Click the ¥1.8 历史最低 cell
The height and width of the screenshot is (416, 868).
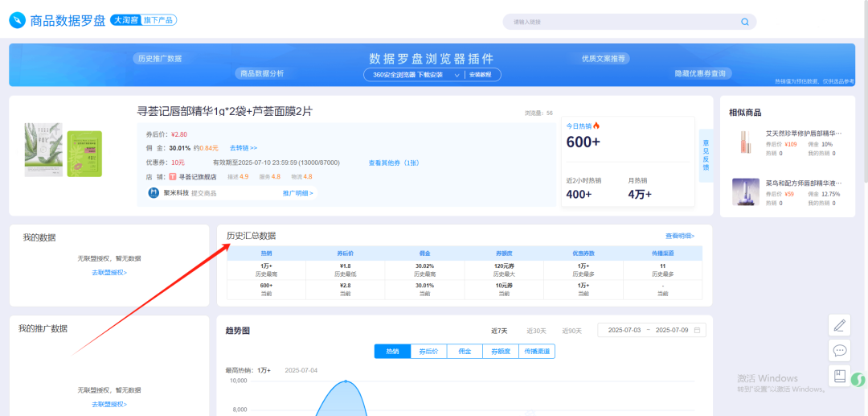346,270
